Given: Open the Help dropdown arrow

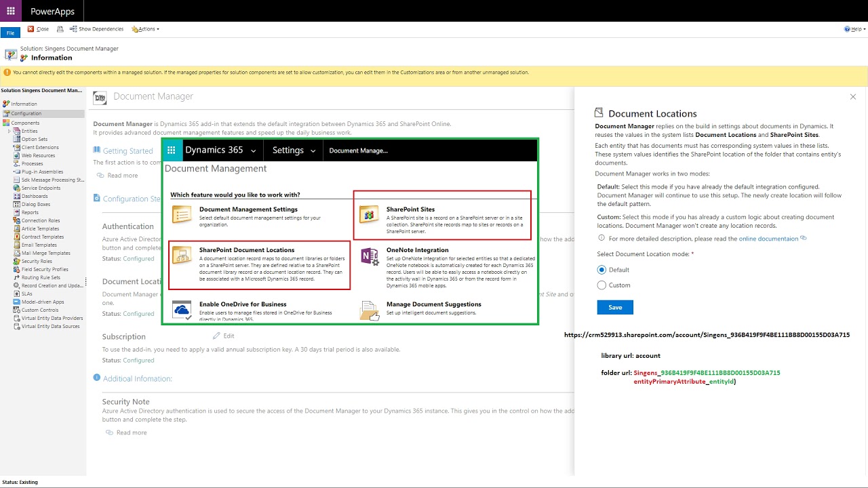Looking at the screenshot, I should [x=864, y=29].
